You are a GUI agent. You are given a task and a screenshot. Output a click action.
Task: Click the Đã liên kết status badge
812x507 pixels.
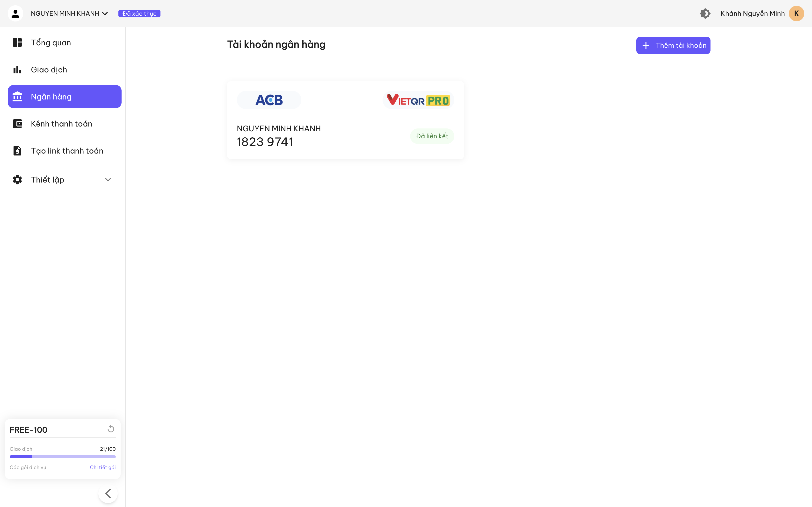click(432, 136)
